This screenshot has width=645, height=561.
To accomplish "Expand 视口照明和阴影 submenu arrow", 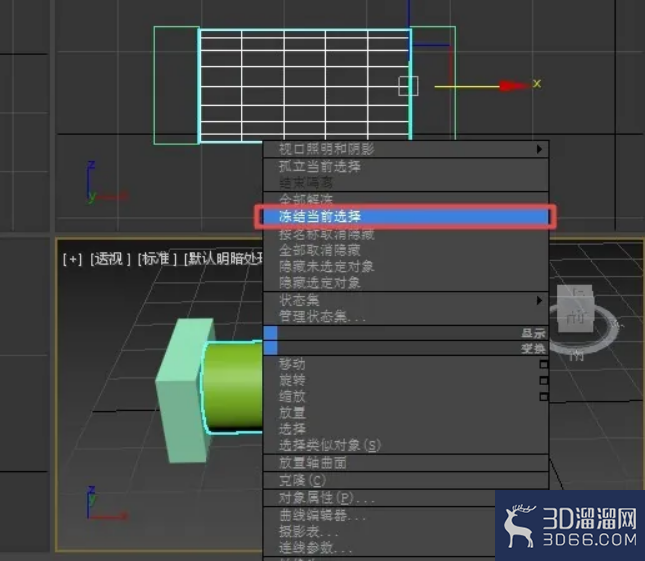I will click(539, 149).
